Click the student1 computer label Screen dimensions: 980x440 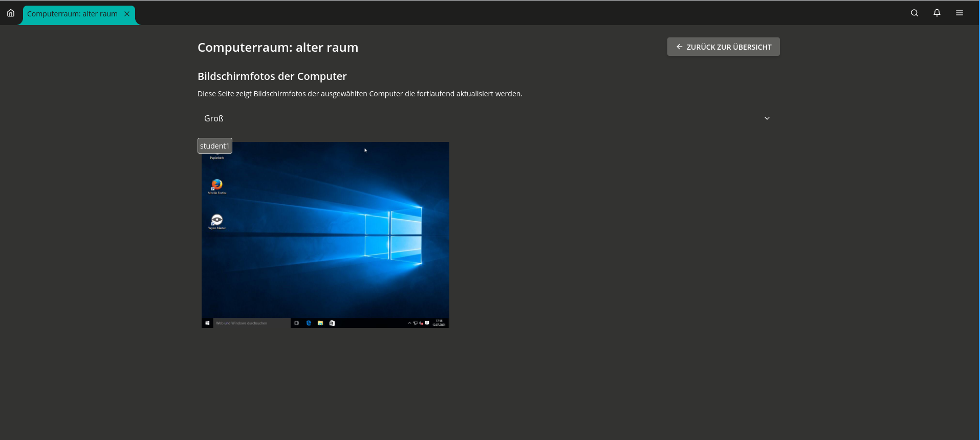pos(215,146)
